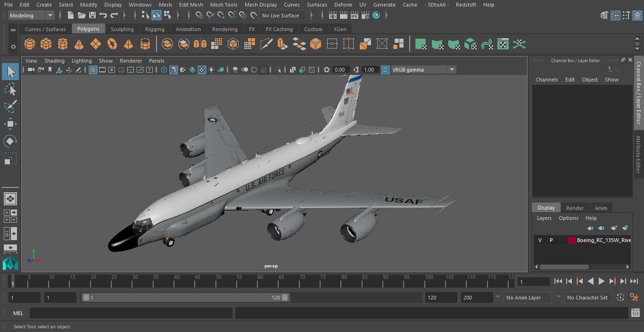The height and width of the screenshot is (332, 644).
Task: Activate the Paint selection tool
Action: (x=10, y=106)
